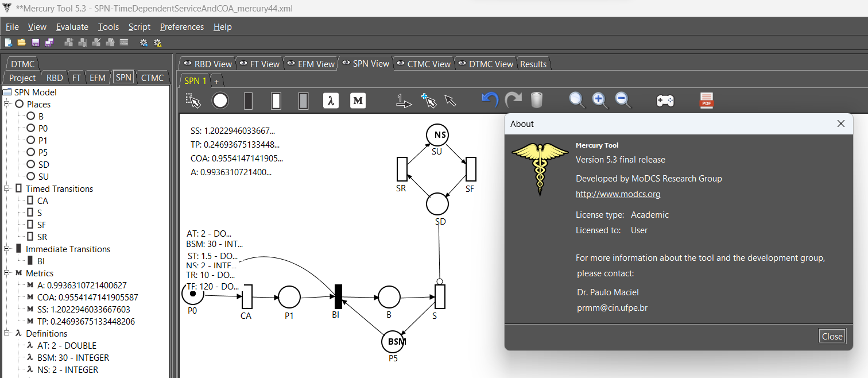
Task: Select the black immediate transition tool
Action: [248, 101]
